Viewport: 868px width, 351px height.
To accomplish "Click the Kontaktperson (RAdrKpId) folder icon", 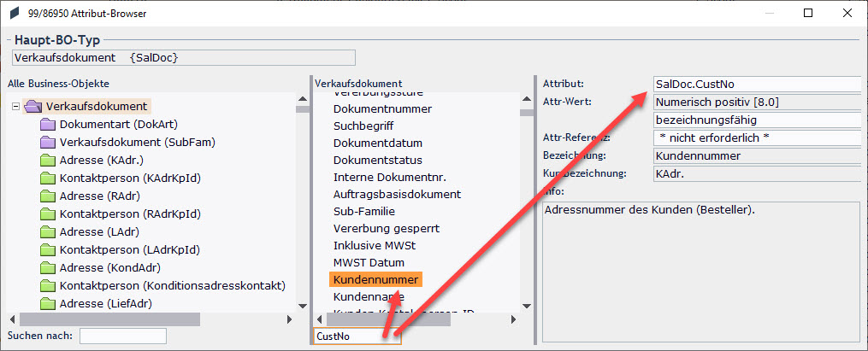I will (49, 214).
